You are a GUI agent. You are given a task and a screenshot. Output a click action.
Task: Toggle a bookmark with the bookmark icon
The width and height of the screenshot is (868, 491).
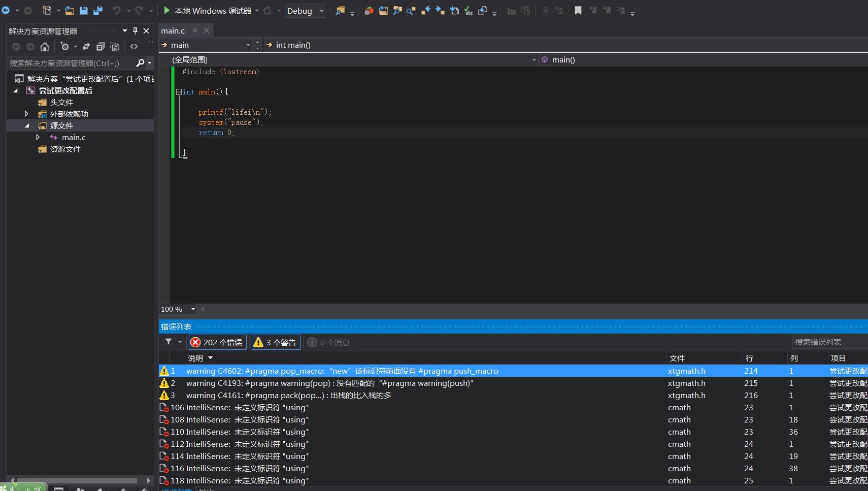pos(578,11)
